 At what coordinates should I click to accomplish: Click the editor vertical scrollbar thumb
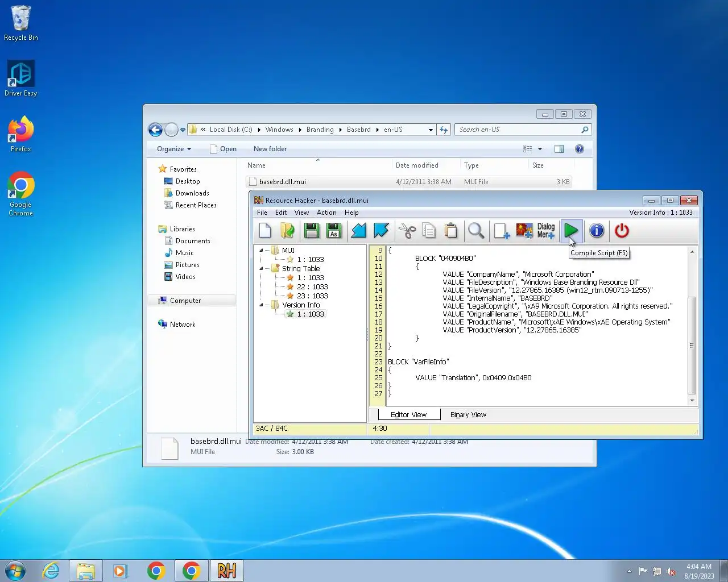pyautogui.click(x=692, y=346)
